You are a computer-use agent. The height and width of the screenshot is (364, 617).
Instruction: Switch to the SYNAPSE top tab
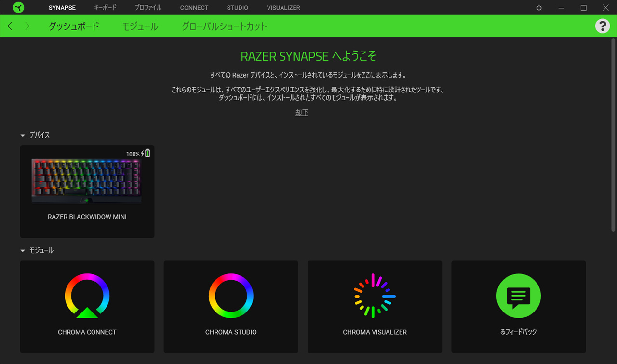[x=62, y=8]
